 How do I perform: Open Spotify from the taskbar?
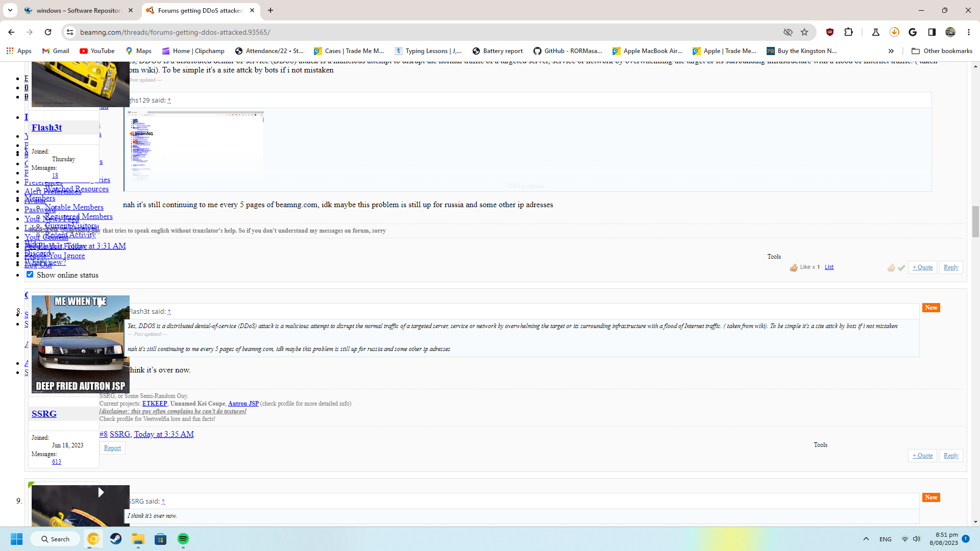[x=183, y=539]
